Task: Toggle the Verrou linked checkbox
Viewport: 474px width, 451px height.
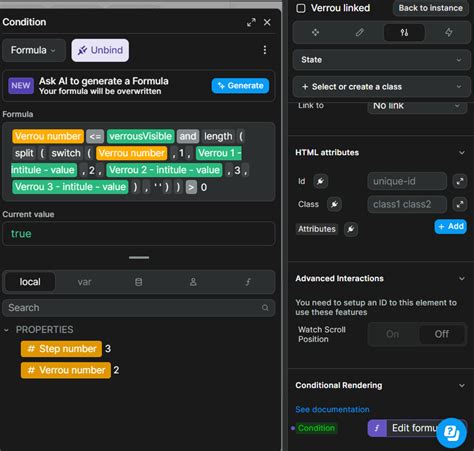Action: click(x=301, y=8)
